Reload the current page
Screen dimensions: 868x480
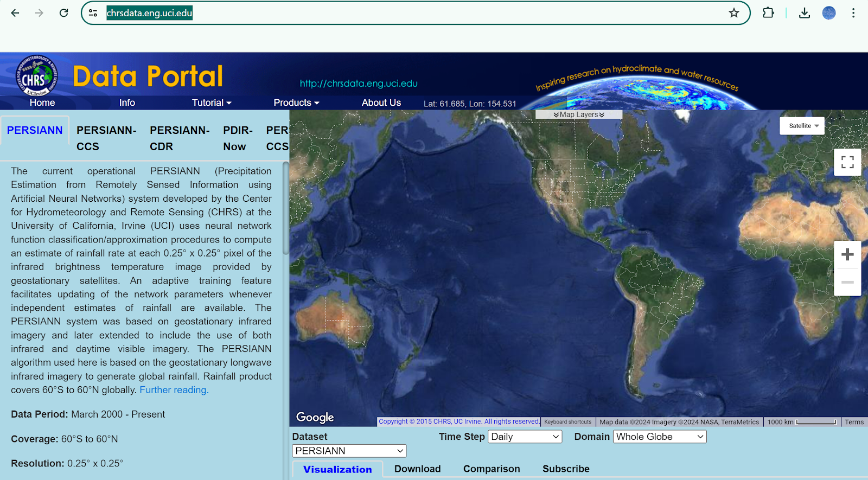pyautogui.click(x=63, y=13)
